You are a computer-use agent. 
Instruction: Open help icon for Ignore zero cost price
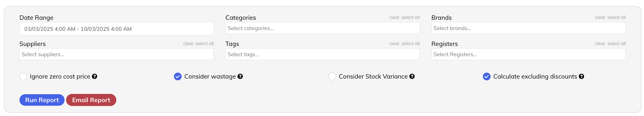(x=95, y=76)
